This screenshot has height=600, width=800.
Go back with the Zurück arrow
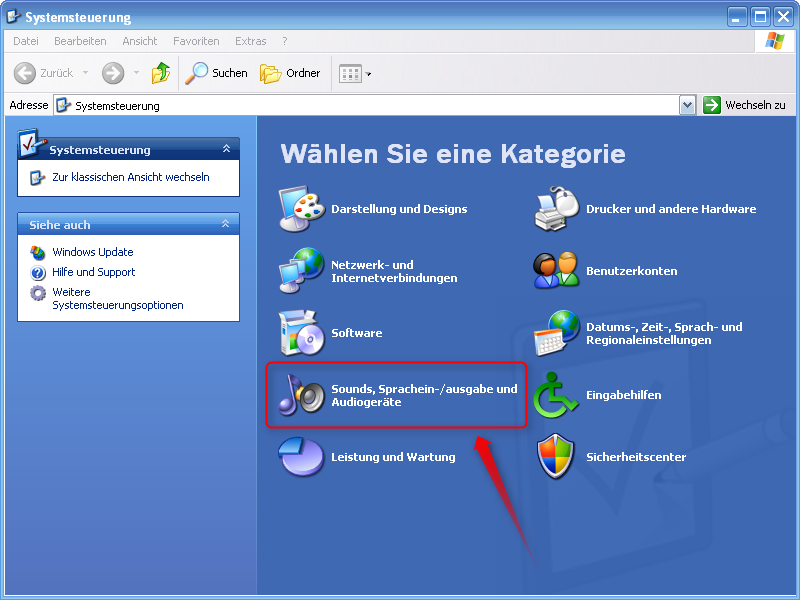click(24, 73)
